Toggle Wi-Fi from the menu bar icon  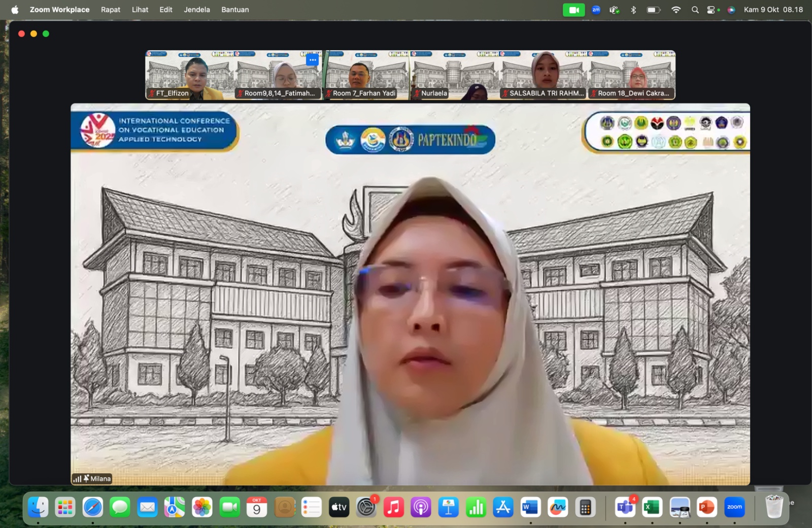click(x=675, y=10)
